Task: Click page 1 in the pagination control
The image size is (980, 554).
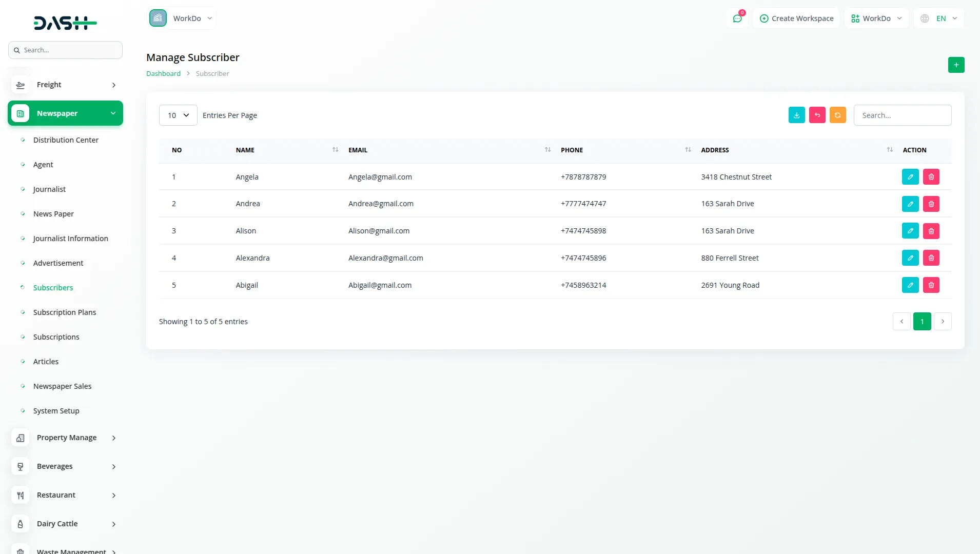Action: click(922, 321)
